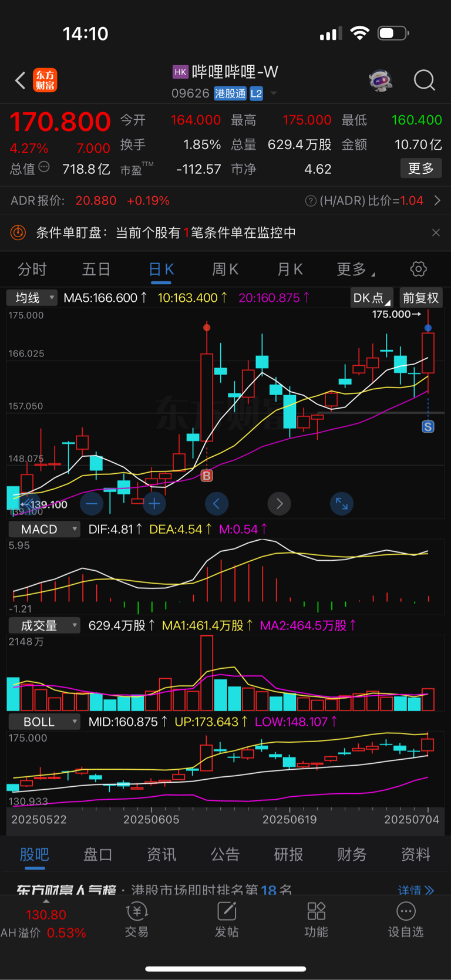
Task: Expand ADR quote details chevron
Action: click(437, 201)
